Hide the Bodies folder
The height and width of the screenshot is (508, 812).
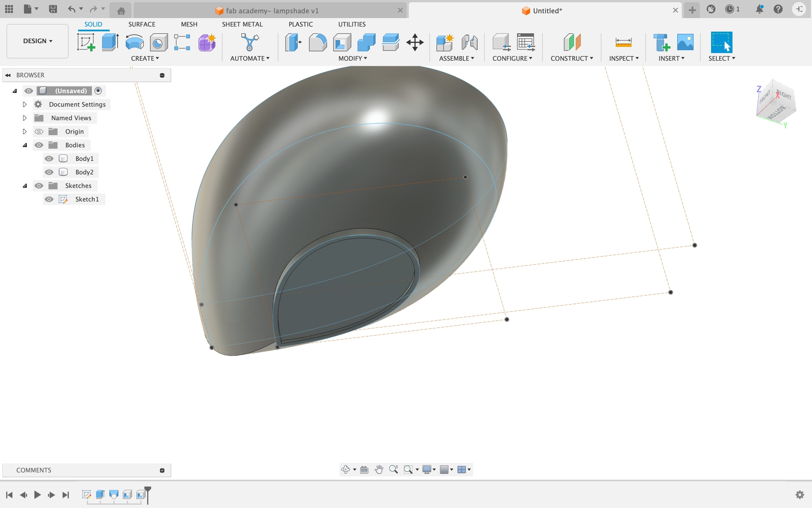pos(39,145)
